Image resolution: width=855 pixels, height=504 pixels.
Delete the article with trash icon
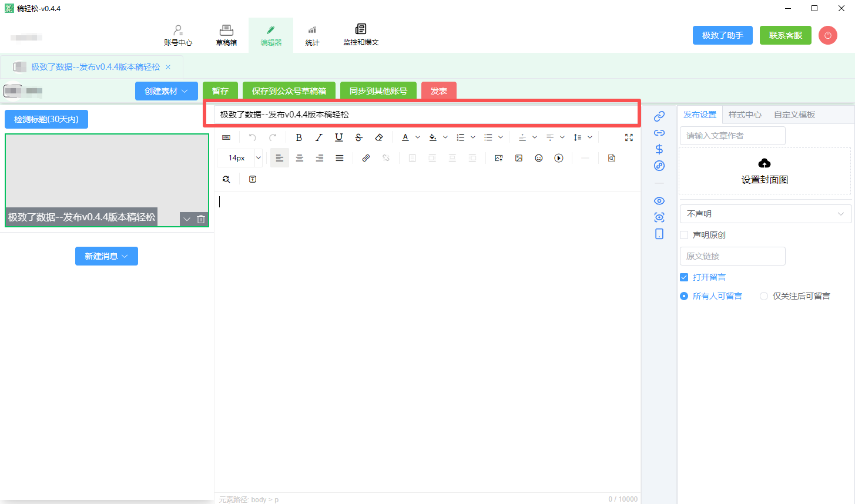(201, 219)
